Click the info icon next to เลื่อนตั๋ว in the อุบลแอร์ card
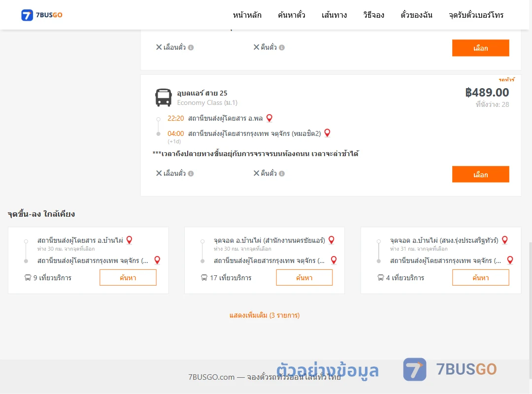 click(191, 173)
